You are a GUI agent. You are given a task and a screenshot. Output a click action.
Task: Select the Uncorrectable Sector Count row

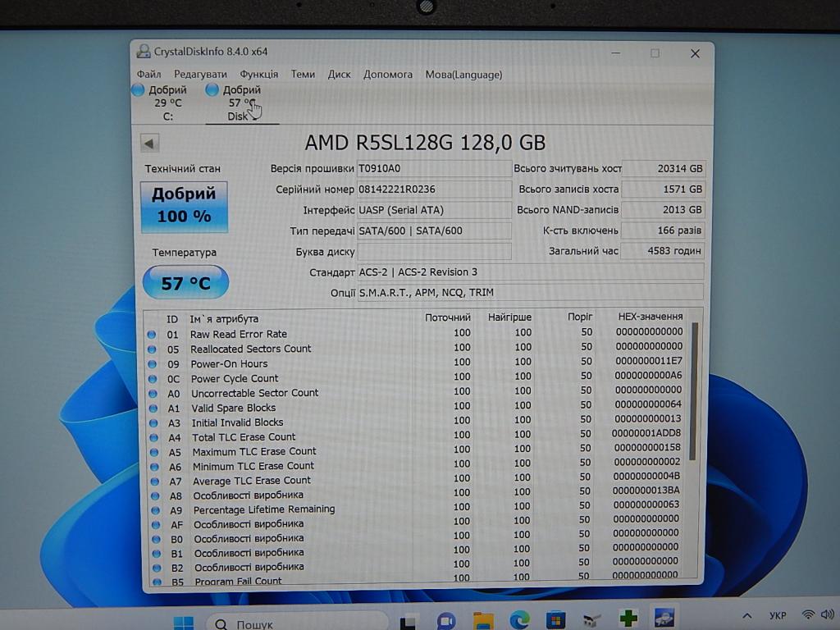tap(417, 392)
